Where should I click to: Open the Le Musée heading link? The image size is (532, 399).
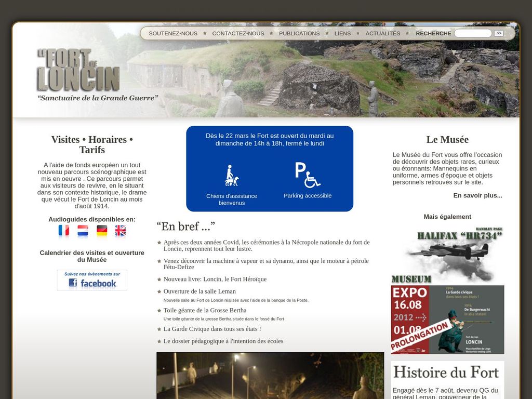447,139
